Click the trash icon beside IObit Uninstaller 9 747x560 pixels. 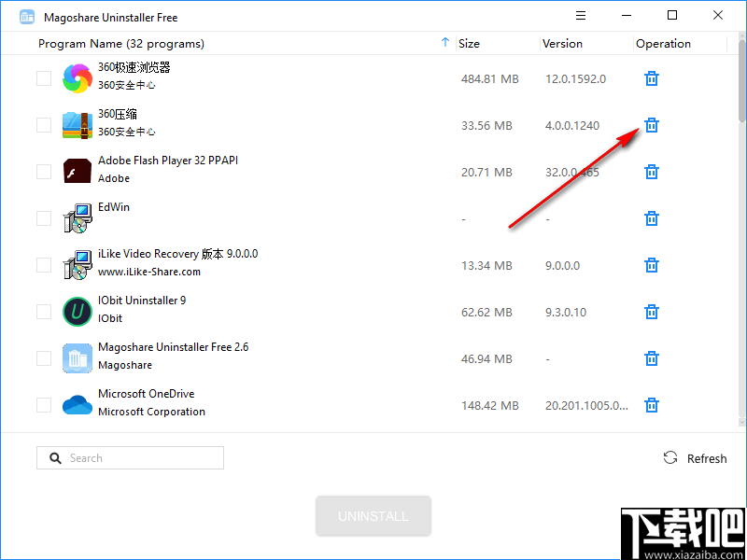651,312
